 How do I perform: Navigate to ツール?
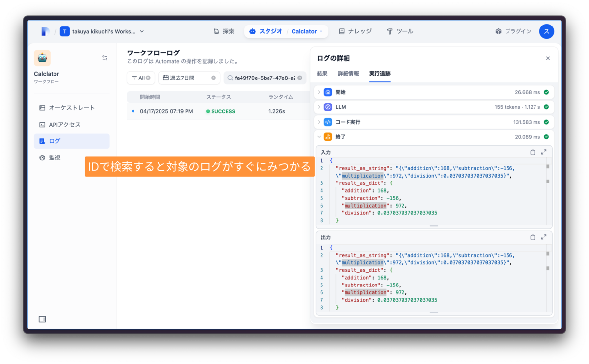click(x=400, y=31)
